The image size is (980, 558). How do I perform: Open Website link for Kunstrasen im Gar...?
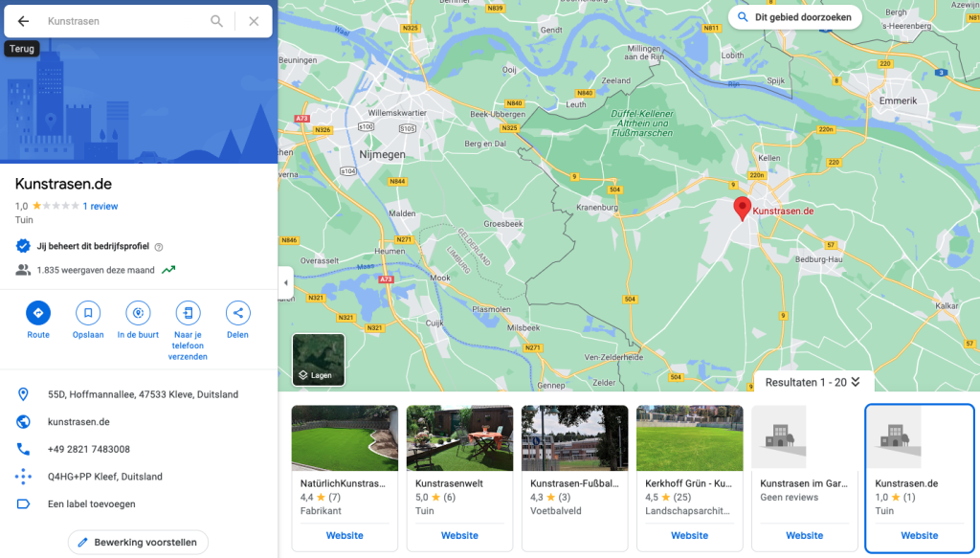click(x=804, y=535)
